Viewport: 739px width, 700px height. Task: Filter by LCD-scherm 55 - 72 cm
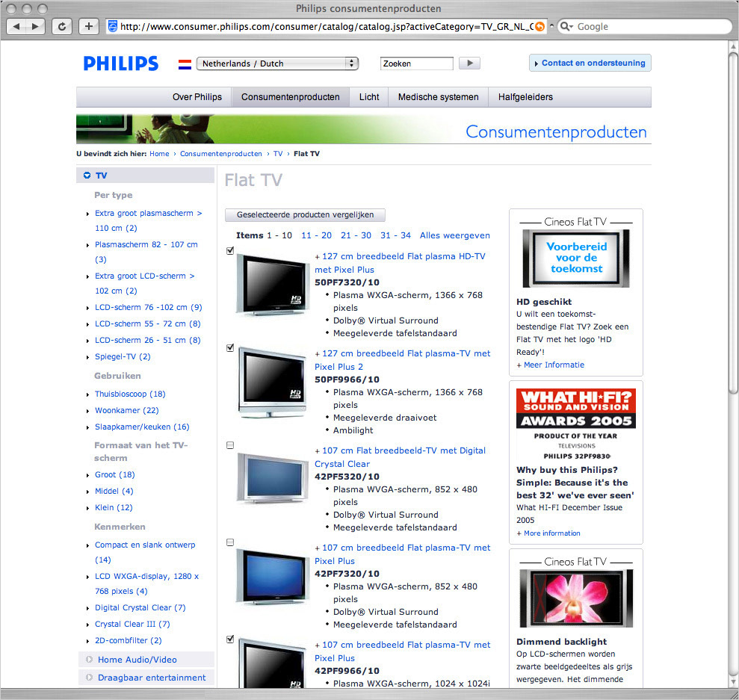147,323
